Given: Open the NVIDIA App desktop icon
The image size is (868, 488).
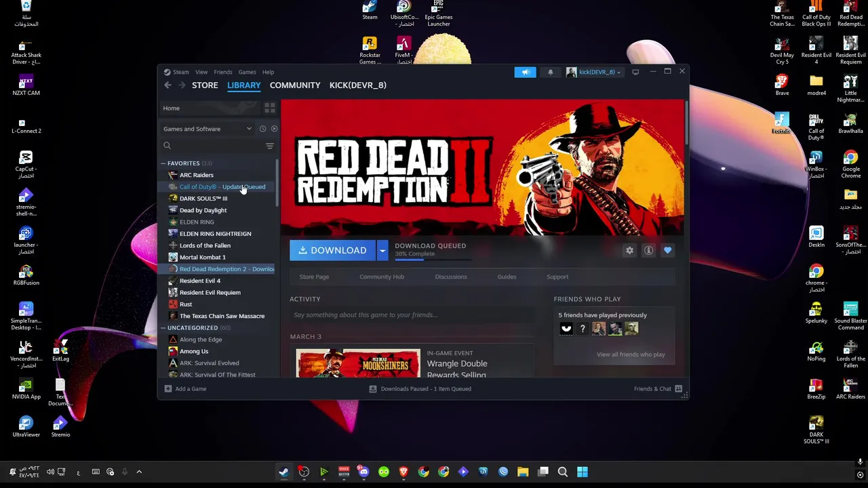Looking at the screenshot, I should pos(26,388).
